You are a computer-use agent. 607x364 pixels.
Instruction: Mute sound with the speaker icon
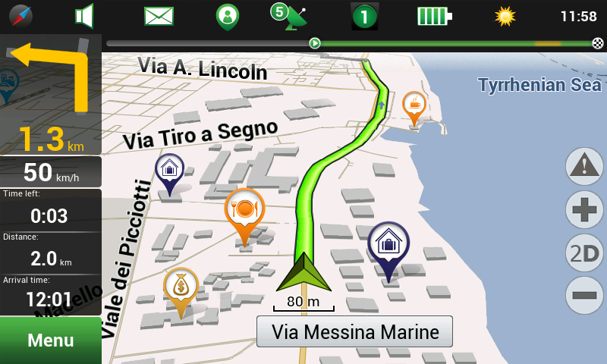click(x=84, y=16)
